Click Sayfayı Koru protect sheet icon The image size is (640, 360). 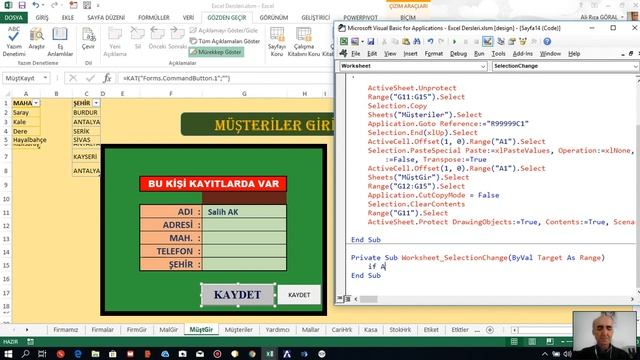(277, 42)
